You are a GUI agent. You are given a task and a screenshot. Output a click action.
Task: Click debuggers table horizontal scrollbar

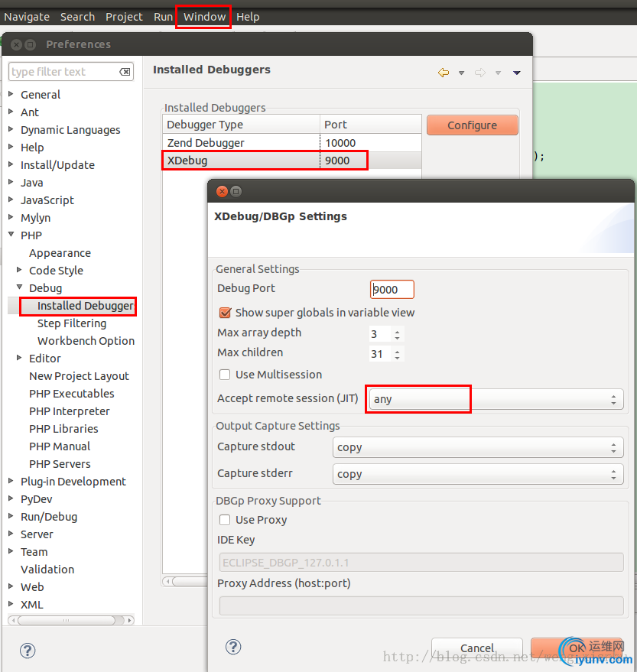pos(185,582)
